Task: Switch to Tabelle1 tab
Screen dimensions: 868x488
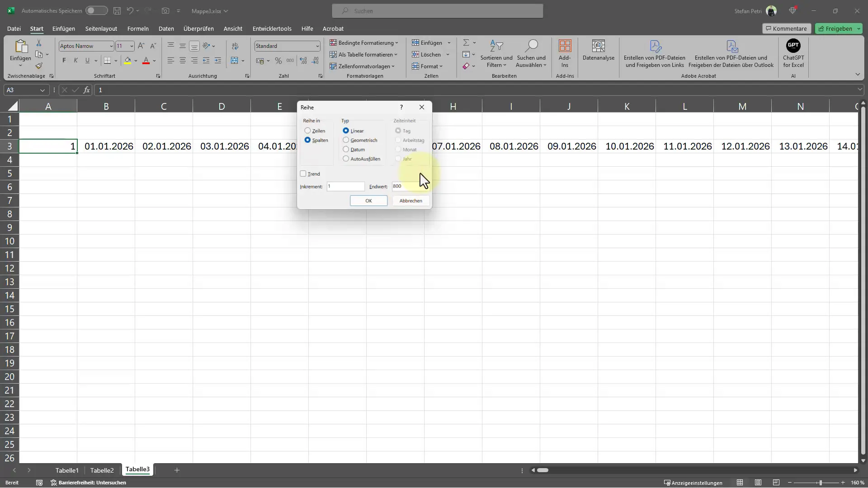Action: coord(67,469)
